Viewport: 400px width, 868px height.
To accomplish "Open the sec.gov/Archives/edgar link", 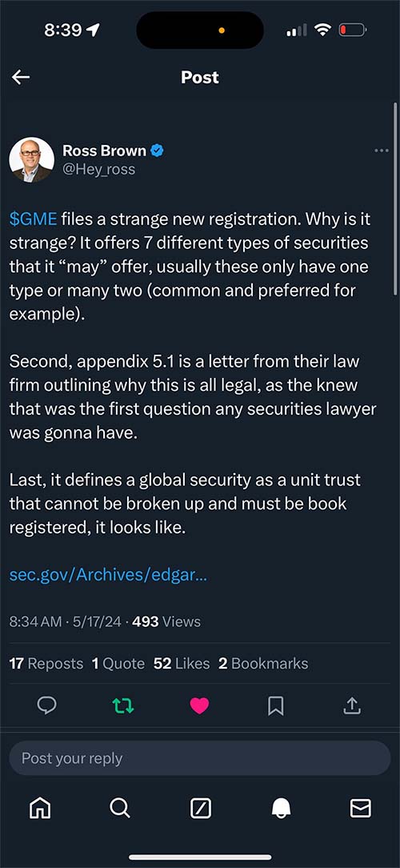I will (108, 575).
